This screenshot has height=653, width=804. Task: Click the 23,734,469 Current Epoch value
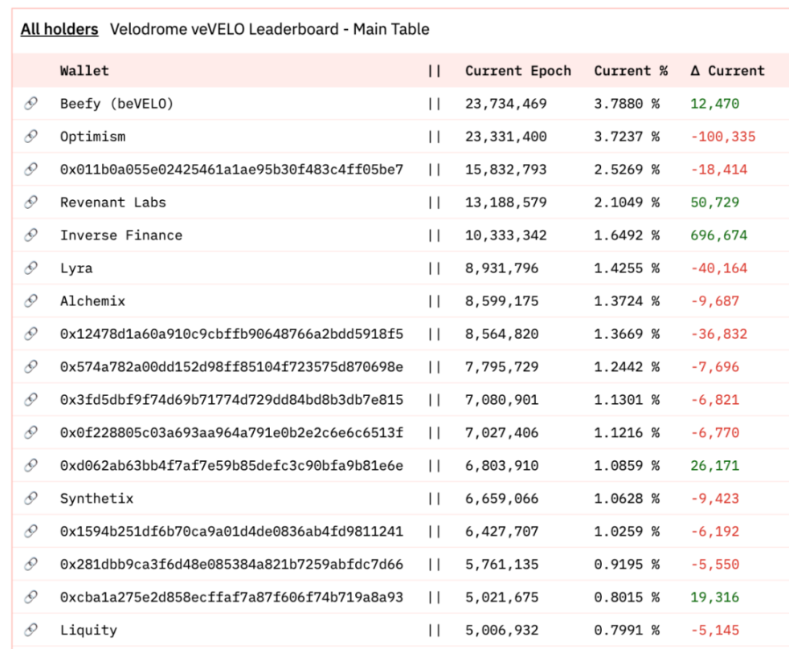pos(506,104)
